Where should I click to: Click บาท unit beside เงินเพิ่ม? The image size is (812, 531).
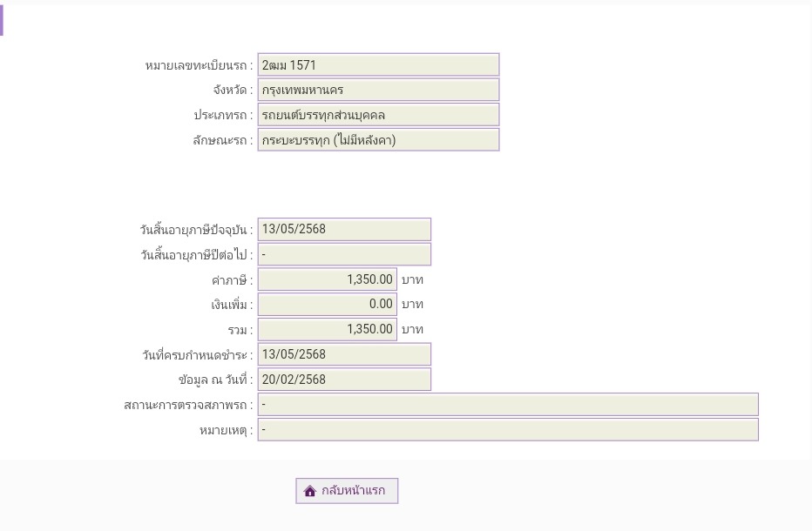(x=412, y=305)
